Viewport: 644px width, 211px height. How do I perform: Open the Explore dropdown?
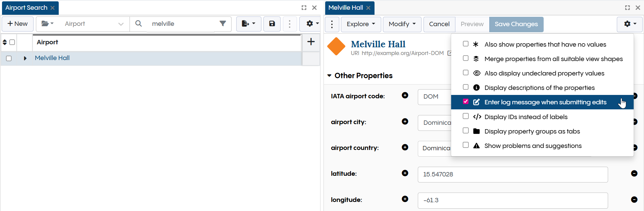[360, 24]
